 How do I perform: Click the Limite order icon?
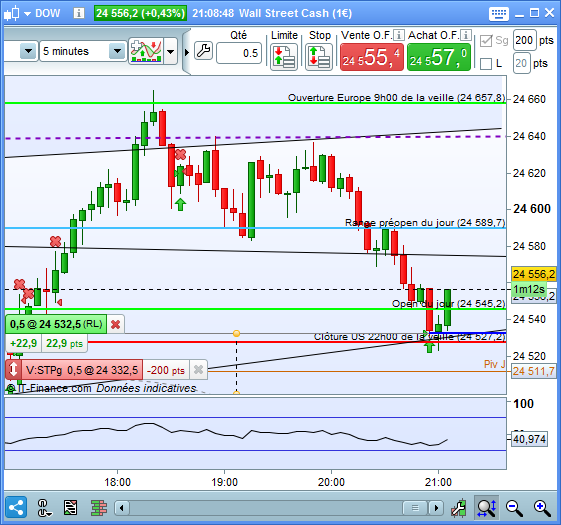(284, 57)
